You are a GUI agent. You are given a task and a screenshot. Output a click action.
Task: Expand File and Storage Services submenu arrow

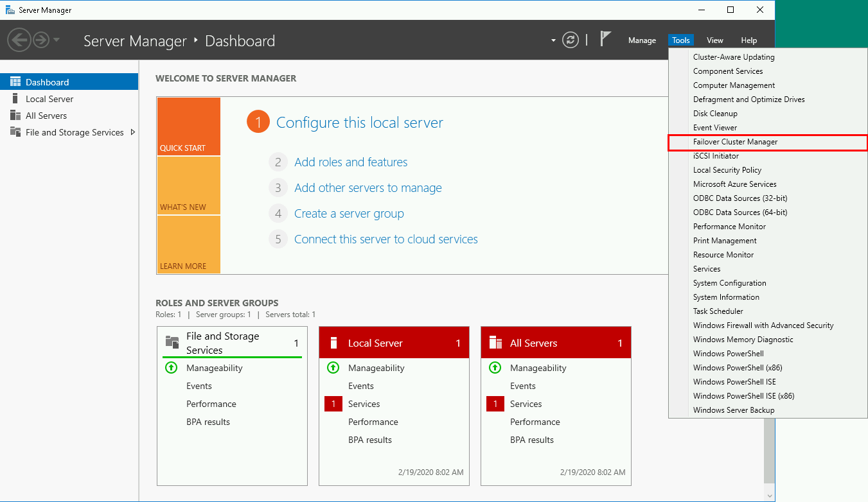pos(133,132)
